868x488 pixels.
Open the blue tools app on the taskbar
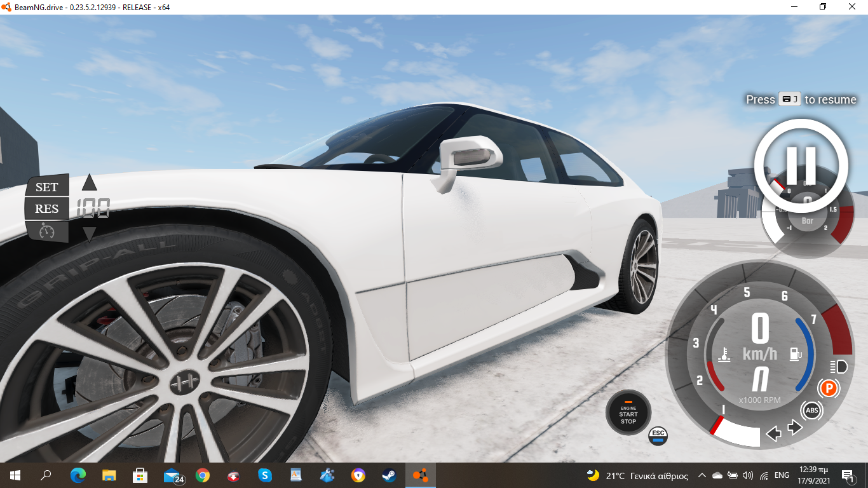tap(327, 475)
